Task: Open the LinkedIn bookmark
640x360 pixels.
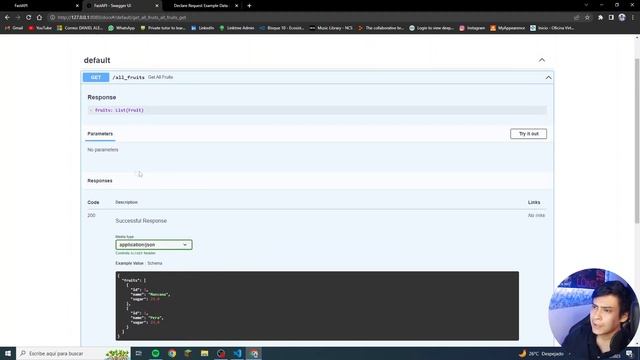Action: click(203, 28)
